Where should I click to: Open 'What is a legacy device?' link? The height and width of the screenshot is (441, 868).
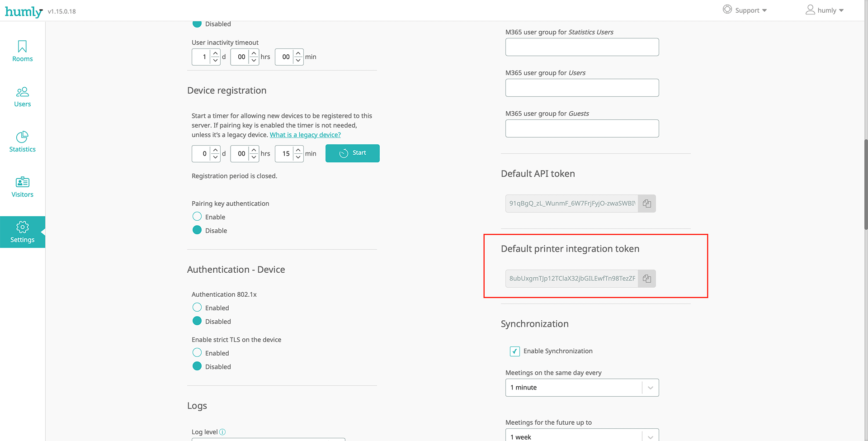[305, 135]
